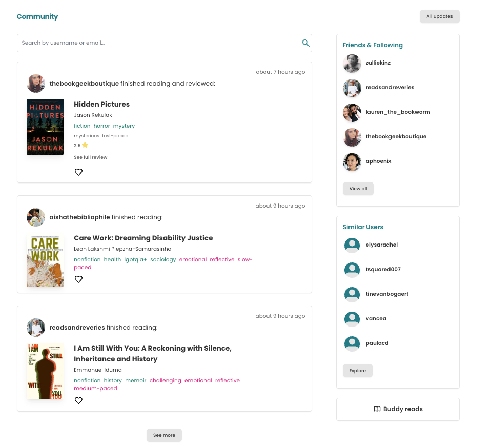Image resolution: width=492 pixels, height=448 pixels.
Task: Open aphoenix username
Action: [378, 161]
